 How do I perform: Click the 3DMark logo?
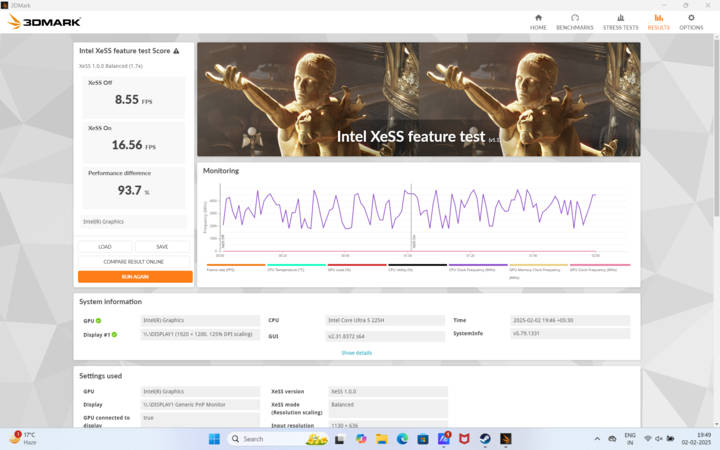pos(45,21)
